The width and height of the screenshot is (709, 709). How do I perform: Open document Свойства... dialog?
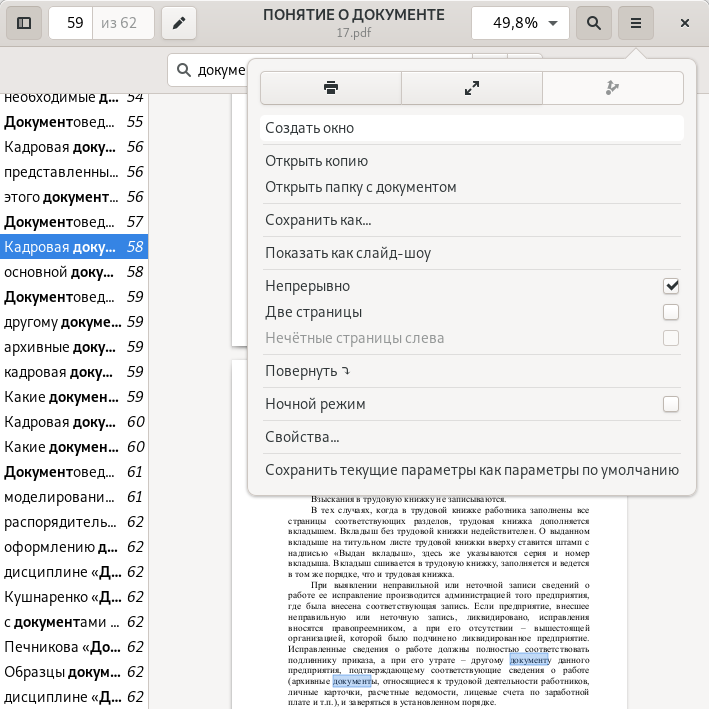(x=302, y=437)
